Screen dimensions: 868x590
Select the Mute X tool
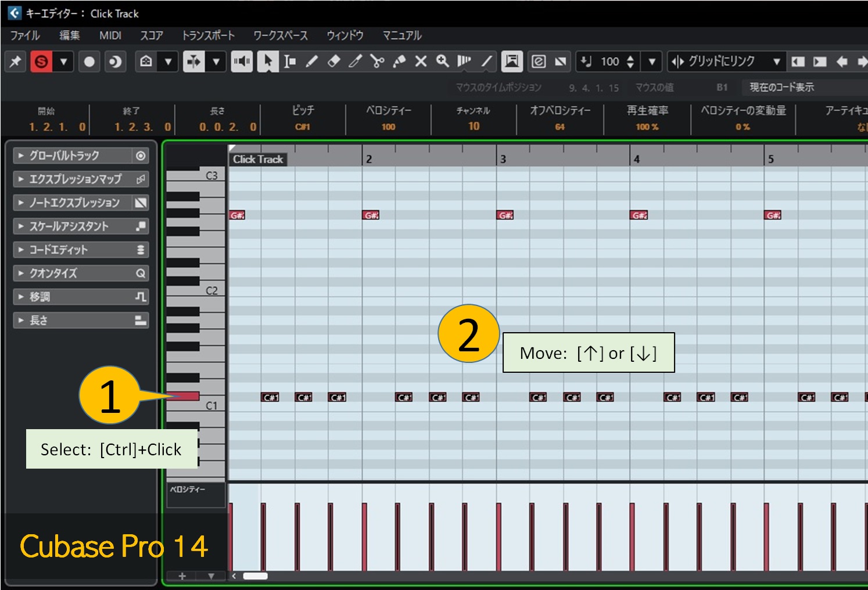[x=421, y=61]
